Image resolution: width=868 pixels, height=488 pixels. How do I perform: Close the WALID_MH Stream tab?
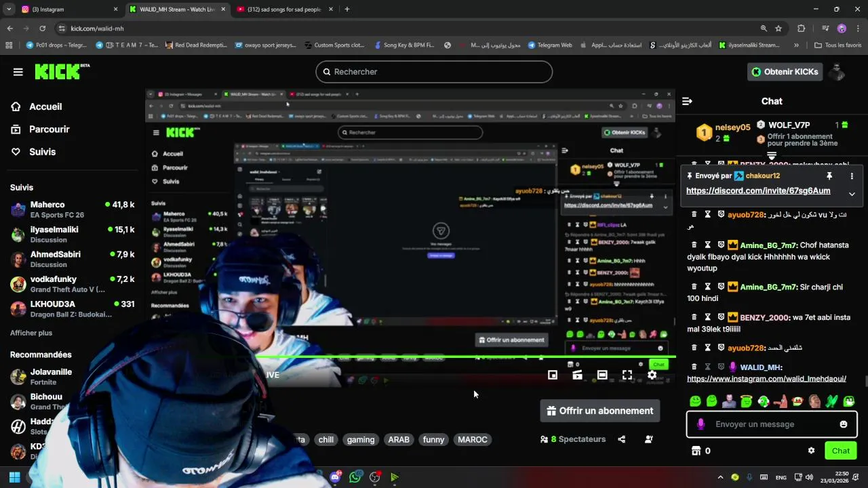pos(223,9)
